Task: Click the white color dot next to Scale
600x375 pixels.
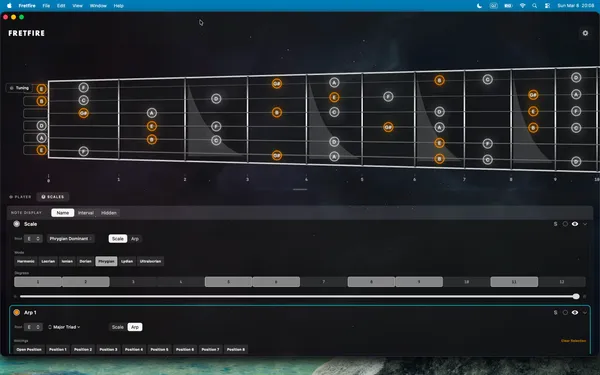Action: (16, 224)
